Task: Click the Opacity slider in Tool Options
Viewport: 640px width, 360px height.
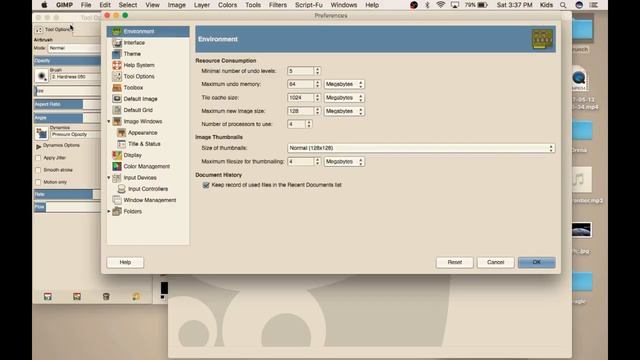Action: pos(67,61)
